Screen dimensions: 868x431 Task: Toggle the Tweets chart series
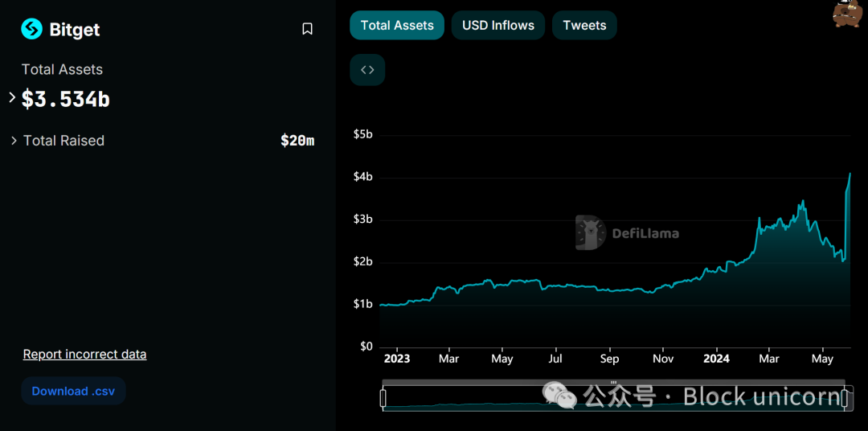(584, 26)
